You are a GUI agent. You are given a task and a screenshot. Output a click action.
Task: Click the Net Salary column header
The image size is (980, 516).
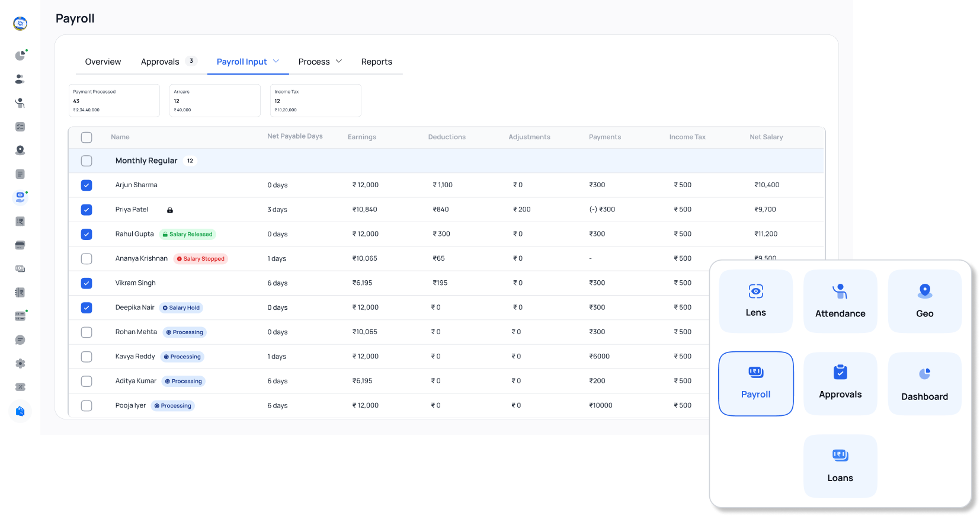click(x=766, y=137)
